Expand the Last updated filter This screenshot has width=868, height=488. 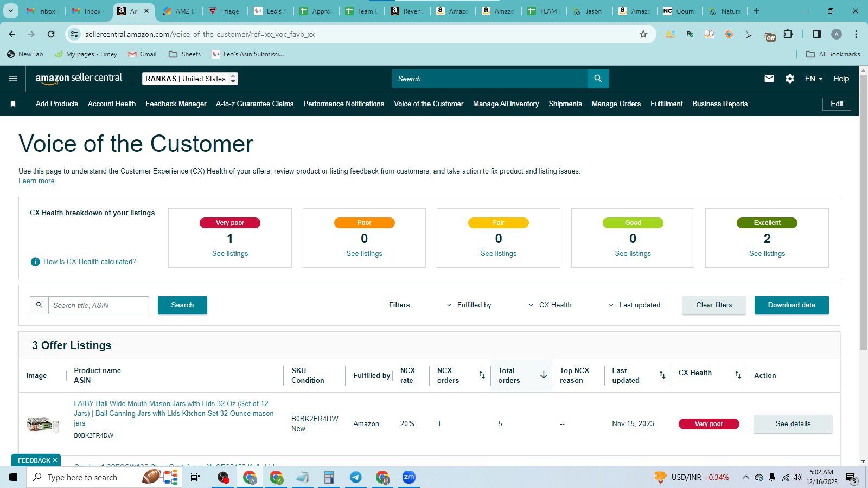pos(635,305)
